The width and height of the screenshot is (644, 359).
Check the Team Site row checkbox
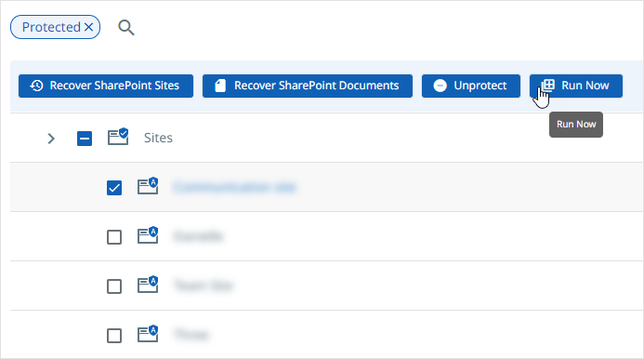[x=114, y=286]
